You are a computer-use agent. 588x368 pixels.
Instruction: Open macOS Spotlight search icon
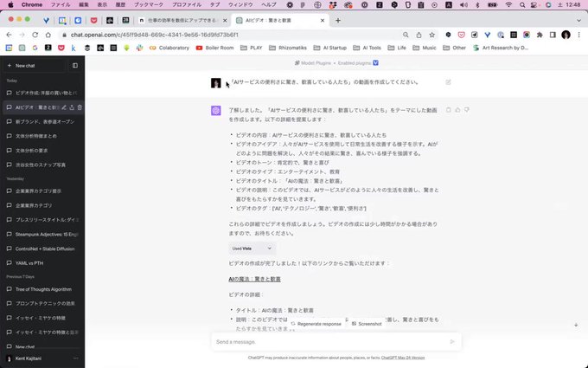click(522, 5)
